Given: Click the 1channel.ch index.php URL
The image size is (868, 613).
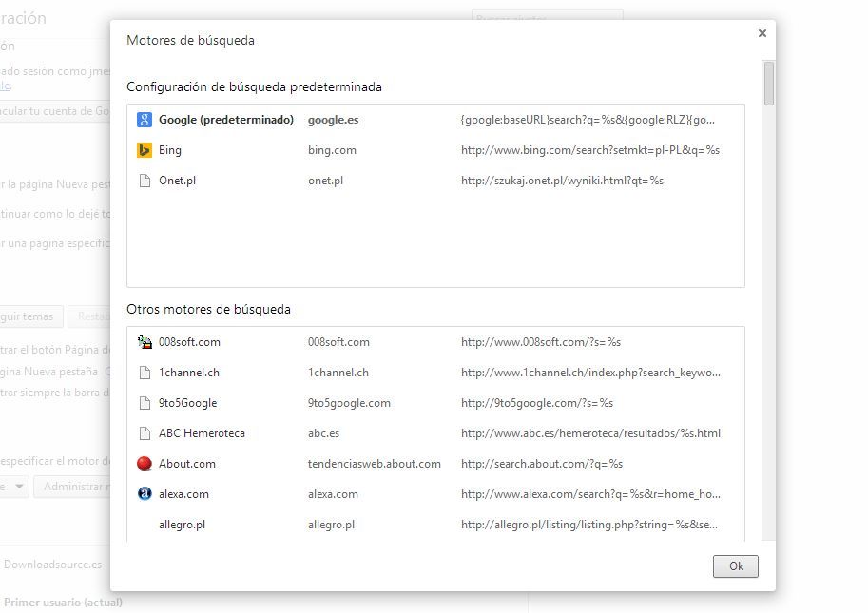Looking at the screenshot, I should pos(590,373).
